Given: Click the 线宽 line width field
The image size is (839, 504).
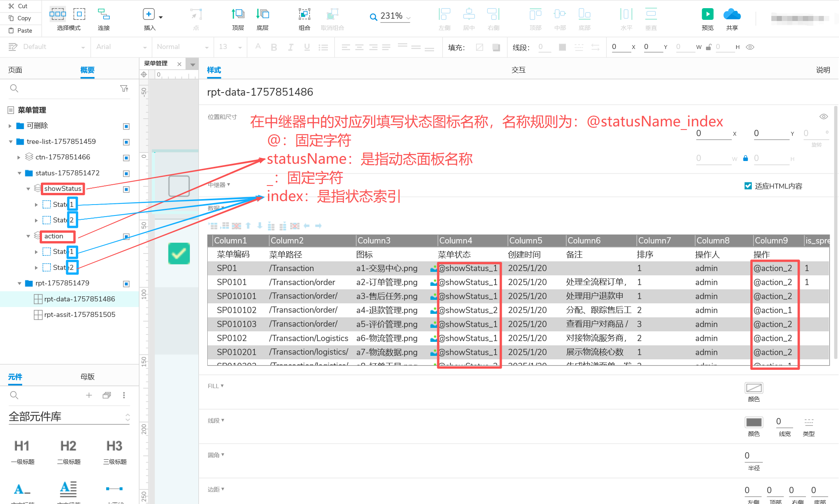Looking at the screenshot, I should click(784, 422).
